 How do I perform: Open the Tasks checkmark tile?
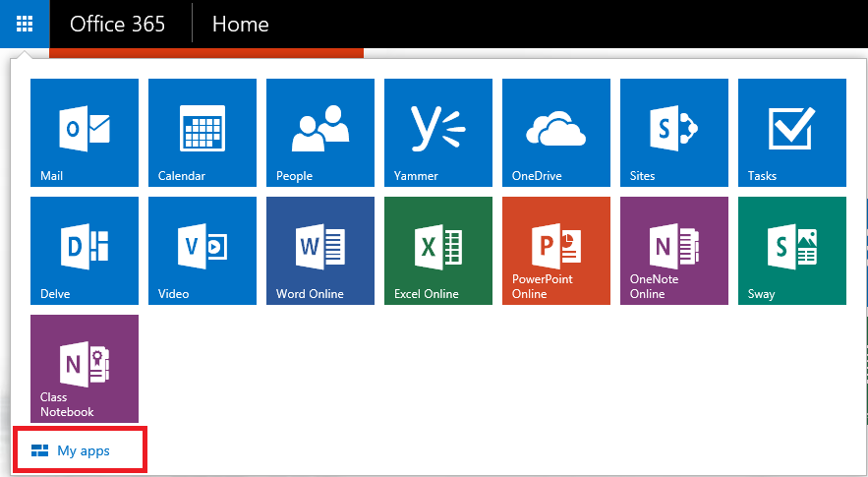tap(792, 133)
